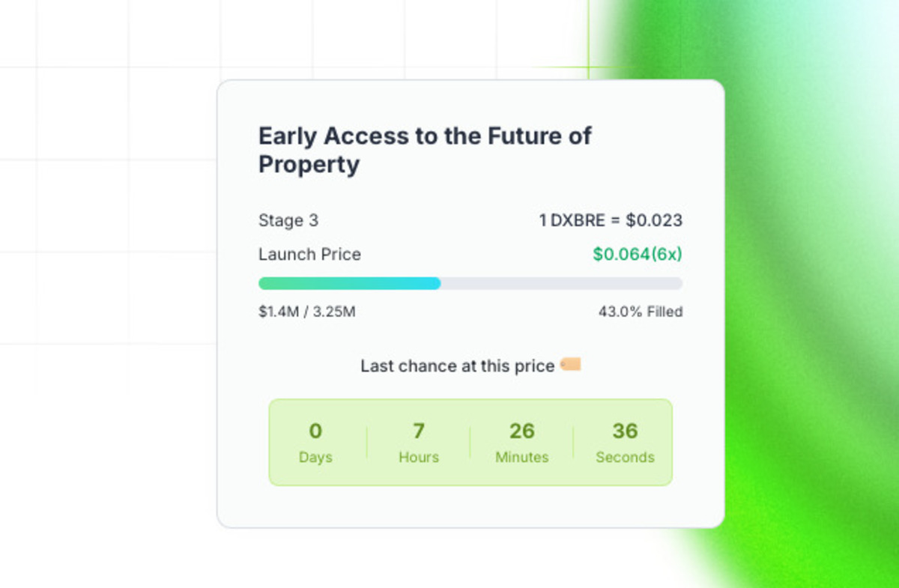Click the "Minutes" countdown label

[x=522, y=457]
